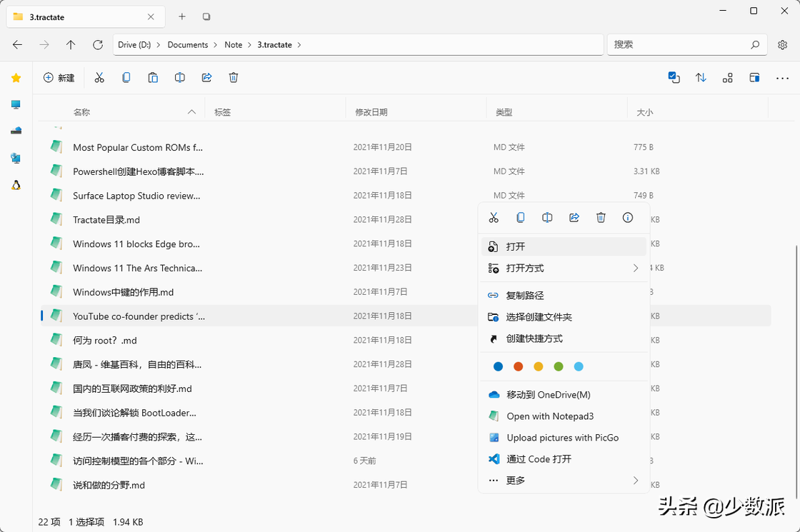800x532 pixels.
Task: Click inside the 搜索 search field
Action: click(x=682, y=44)
